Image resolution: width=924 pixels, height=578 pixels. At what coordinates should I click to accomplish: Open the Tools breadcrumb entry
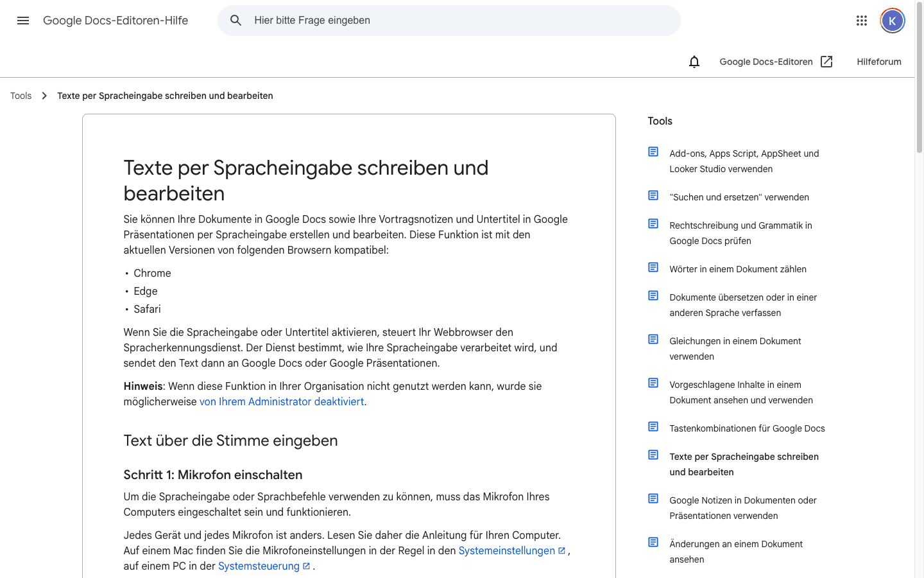pyautogui.click(x=21, y=95)
